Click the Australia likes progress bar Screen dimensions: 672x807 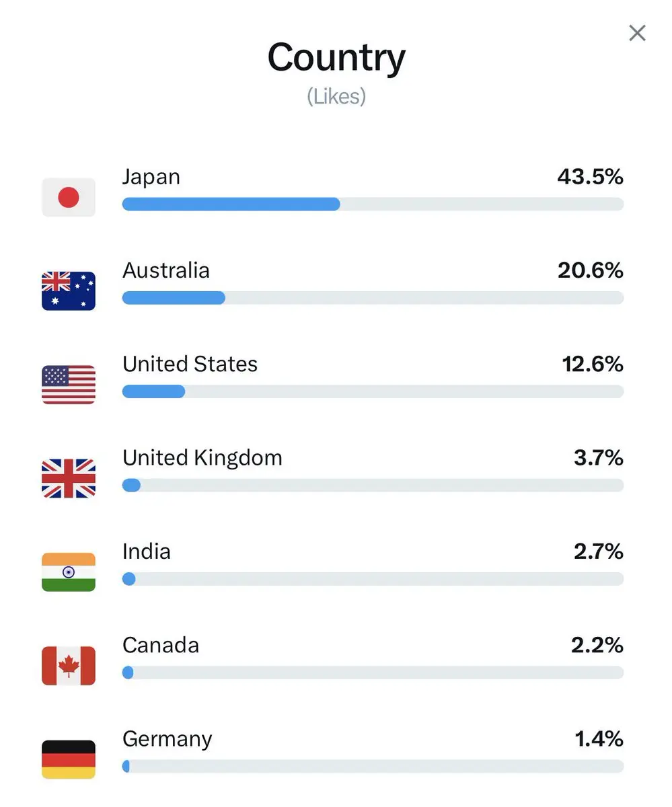tap(373, 298)
